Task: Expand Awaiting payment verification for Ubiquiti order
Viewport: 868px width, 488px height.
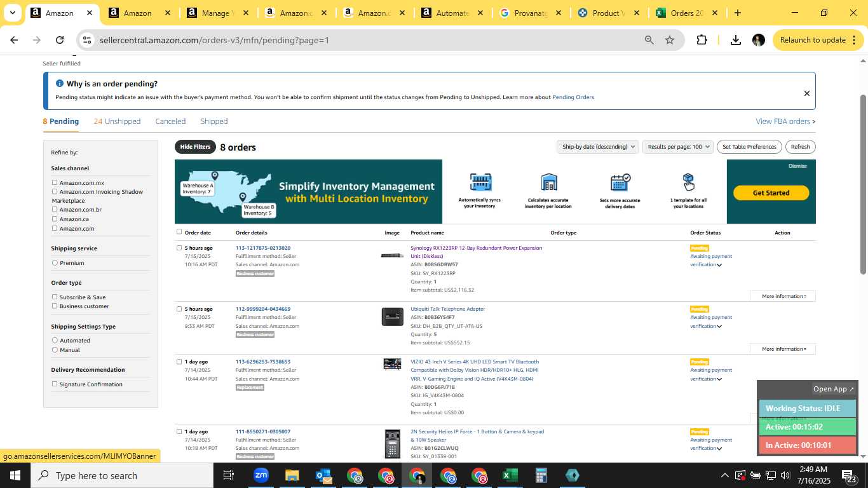Action: [719, 327]
